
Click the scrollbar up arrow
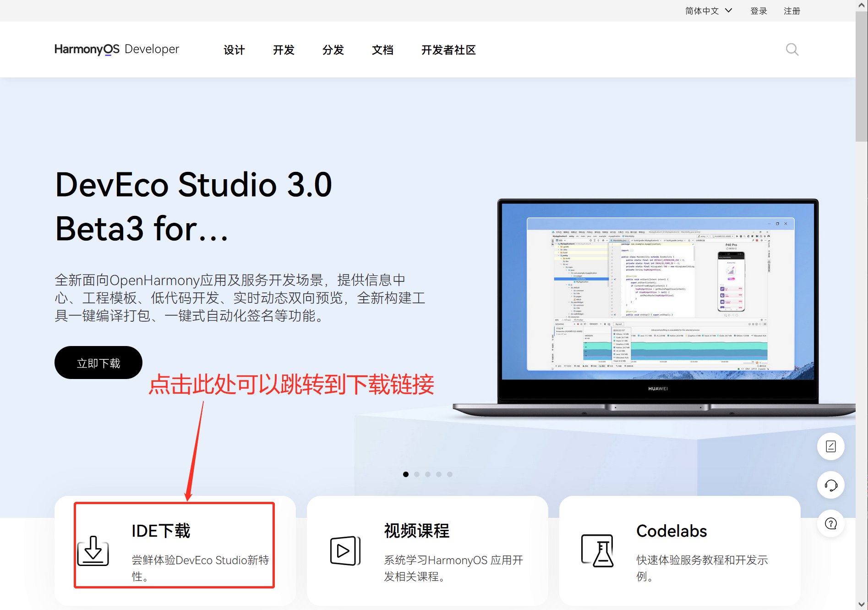click(862, 5)
